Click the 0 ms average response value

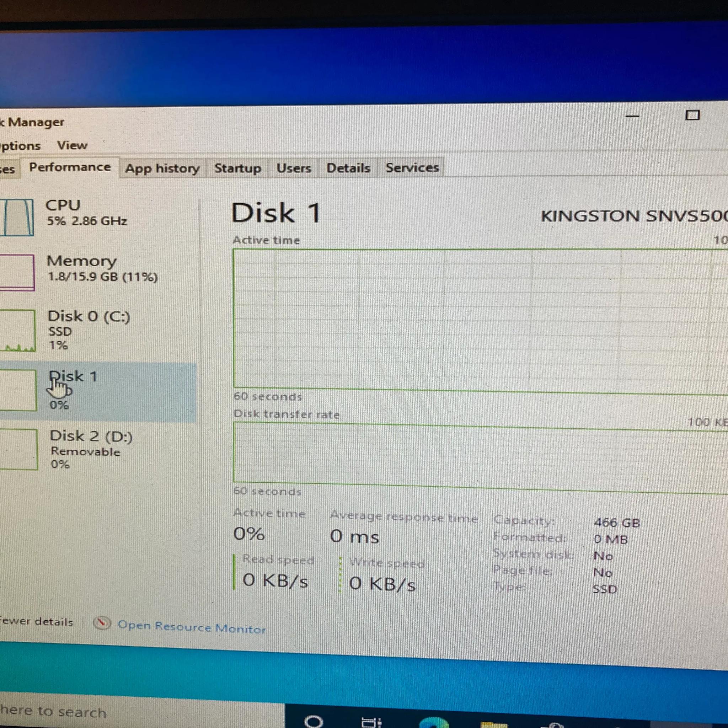[354, 536]
